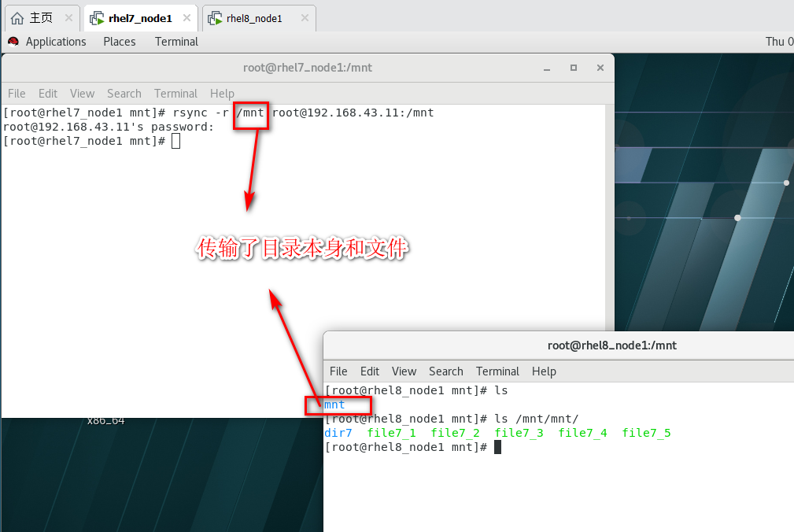Open the Applications menu in top panel

(56, 42)
